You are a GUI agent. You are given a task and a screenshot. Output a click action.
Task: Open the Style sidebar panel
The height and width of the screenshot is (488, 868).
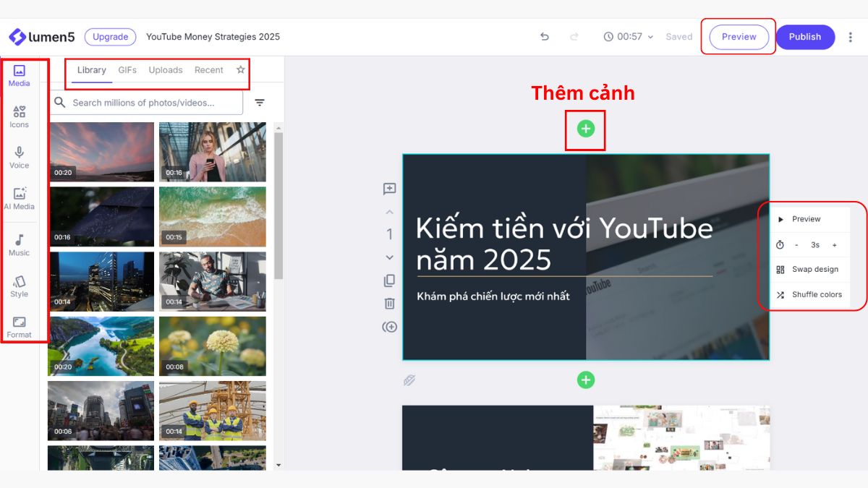click(20, 286)
